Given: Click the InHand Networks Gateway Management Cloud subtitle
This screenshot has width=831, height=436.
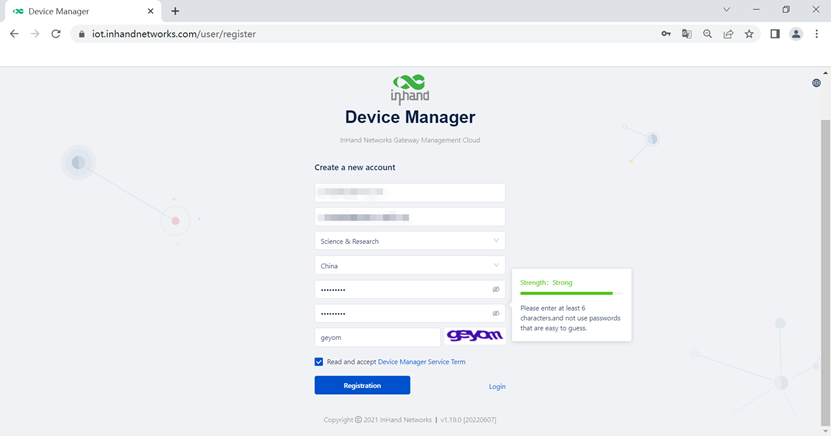Looking at the screenshot, I should click(x=410, y=140).
